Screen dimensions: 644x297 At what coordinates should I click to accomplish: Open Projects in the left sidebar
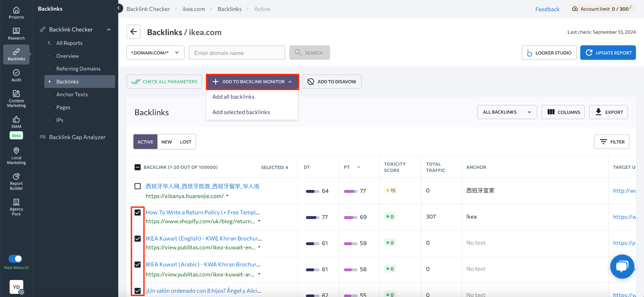16,13
